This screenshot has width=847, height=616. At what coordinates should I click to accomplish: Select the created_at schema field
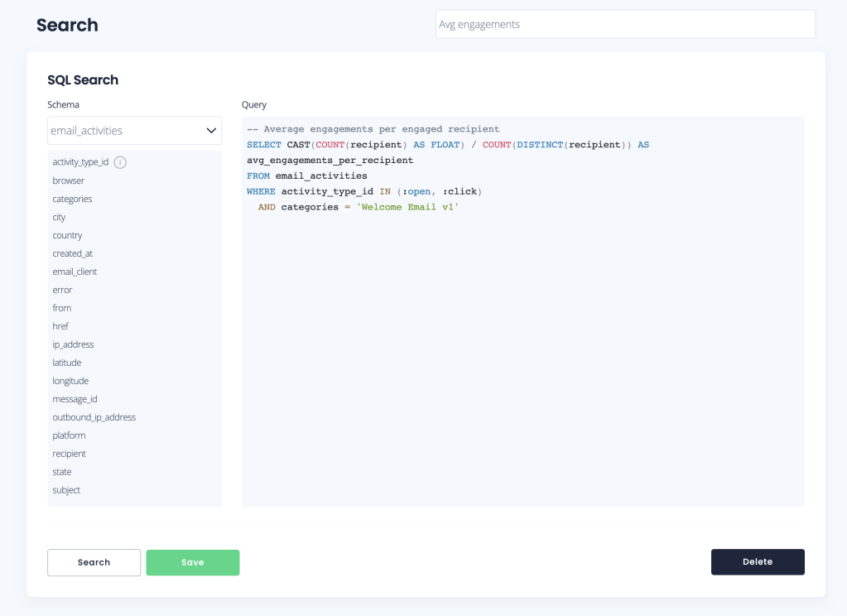click(x=72, y=253)
